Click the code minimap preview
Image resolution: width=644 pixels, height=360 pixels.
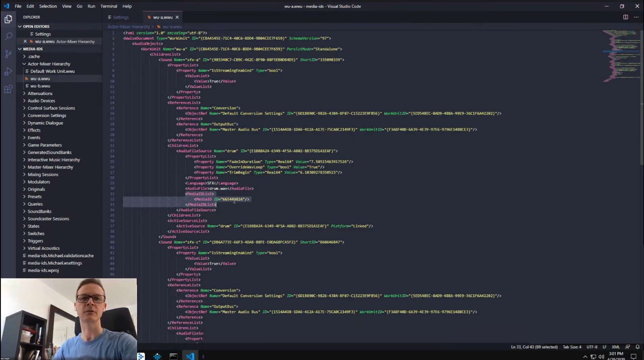621,56
